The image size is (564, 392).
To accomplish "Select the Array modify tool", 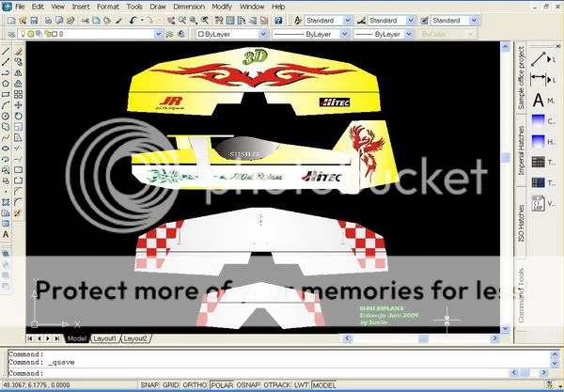I will 18,95.
